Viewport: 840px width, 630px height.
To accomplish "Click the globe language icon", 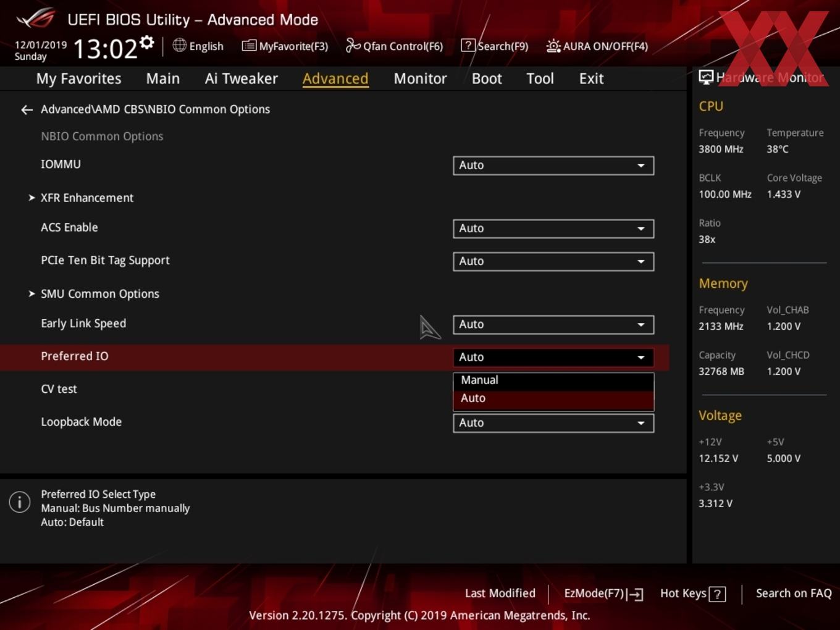I will point(179,45).
